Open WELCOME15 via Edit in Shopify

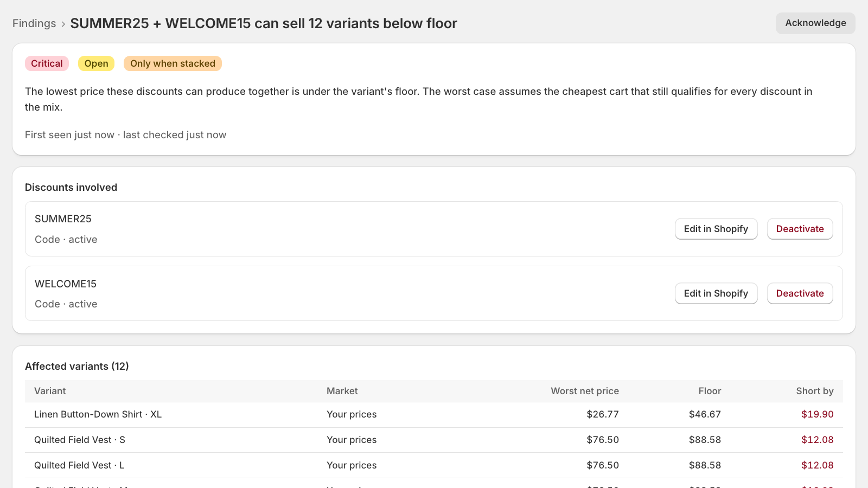716,293
